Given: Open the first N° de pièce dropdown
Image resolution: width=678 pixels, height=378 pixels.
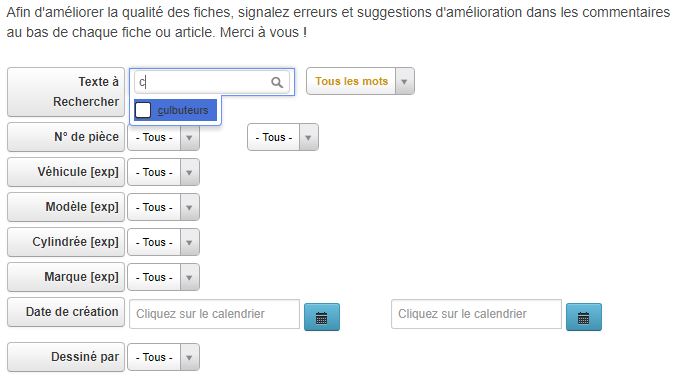Looking at the screenshot, I should pos(163,138).
